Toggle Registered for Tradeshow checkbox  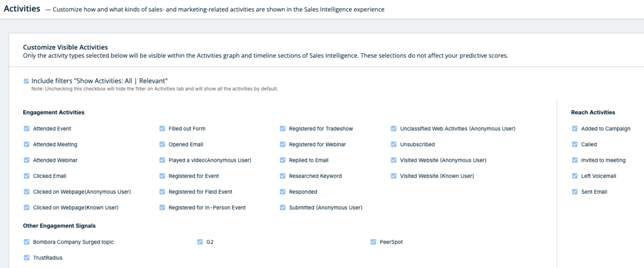tap(283, 129)
